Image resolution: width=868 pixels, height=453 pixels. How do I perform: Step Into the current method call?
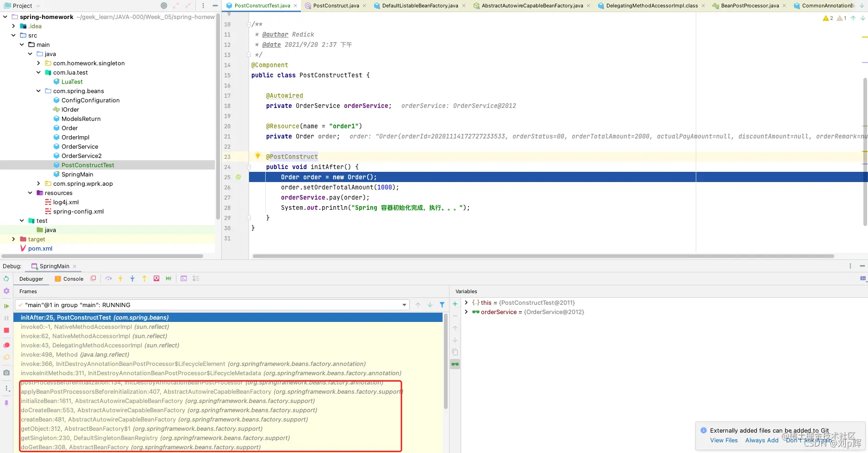120,278
